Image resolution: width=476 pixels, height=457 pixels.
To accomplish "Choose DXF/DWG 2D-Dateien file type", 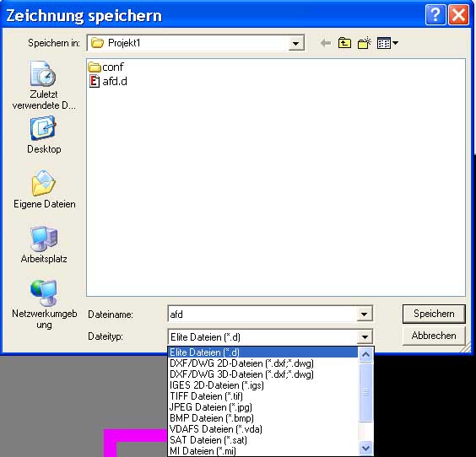I will tap(241, 363).
